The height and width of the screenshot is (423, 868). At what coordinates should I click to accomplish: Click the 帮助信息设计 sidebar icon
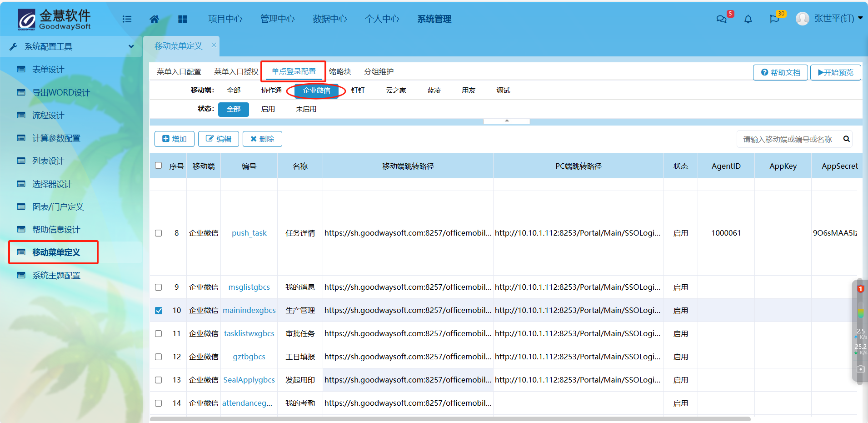21,229
